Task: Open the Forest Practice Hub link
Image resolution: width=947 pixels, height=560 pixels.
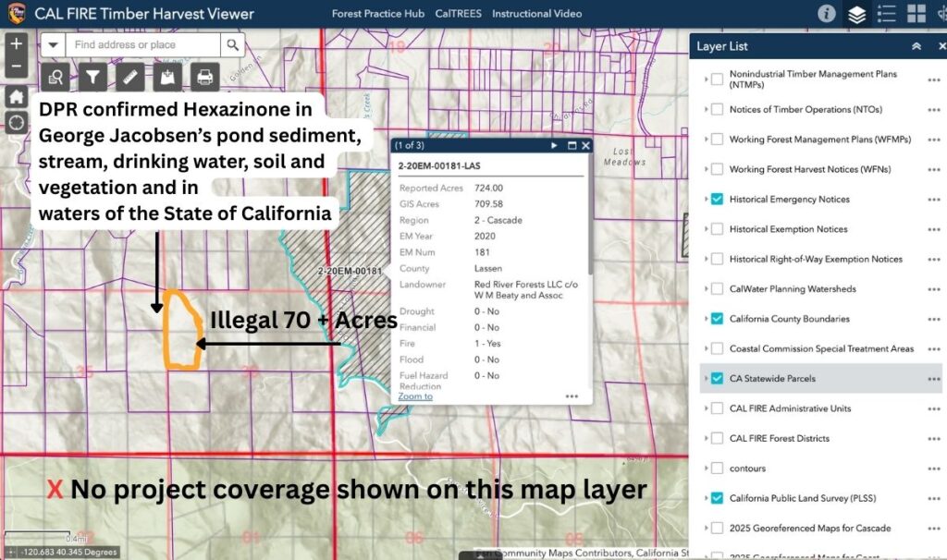Action: 378,13
